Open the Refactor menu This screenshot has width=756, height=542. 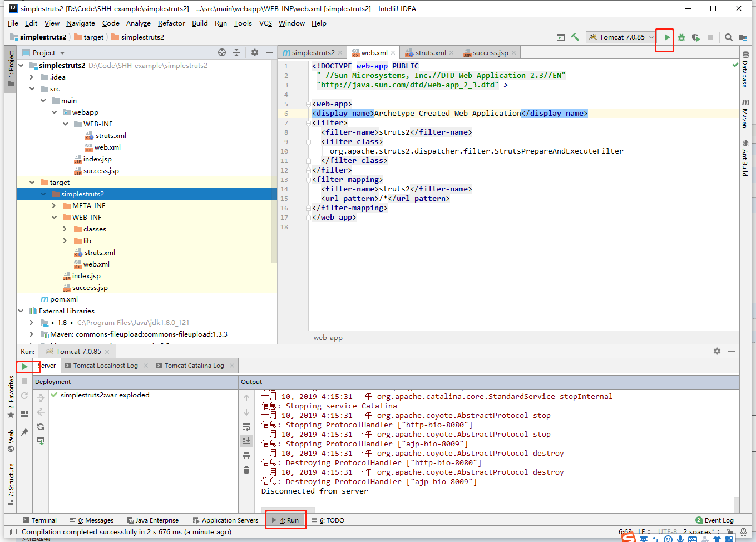click(x=171, y=23)
